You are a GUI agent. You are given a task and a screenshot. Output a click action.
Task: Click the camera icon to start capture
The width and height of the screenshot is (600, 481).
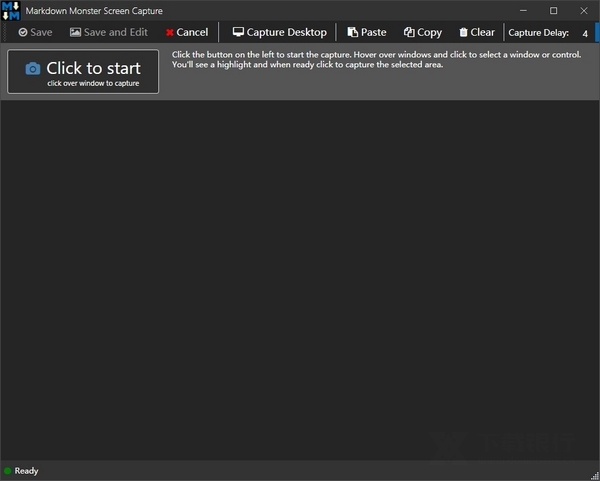pyautogui.click(x=33, y=69)
